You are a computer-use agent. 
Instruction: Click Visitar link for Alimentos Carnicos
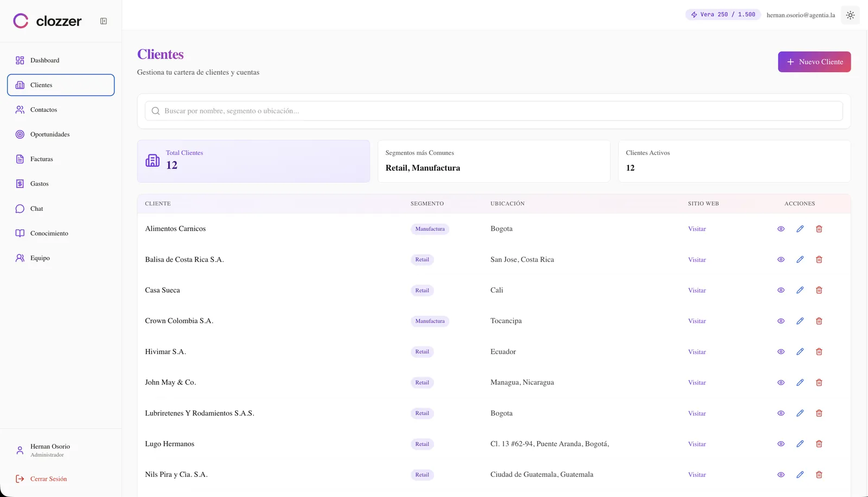(x=697, y=229)
